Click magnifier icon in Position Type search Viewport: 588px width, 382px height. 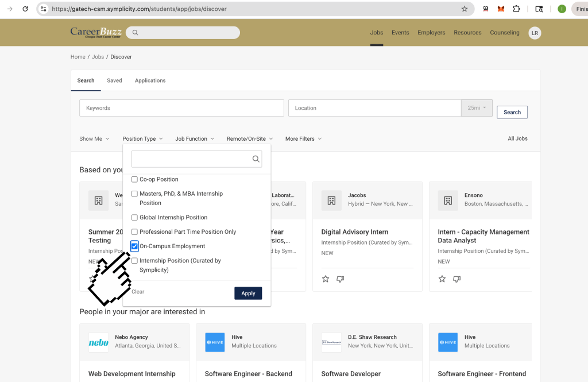point(256,159)
